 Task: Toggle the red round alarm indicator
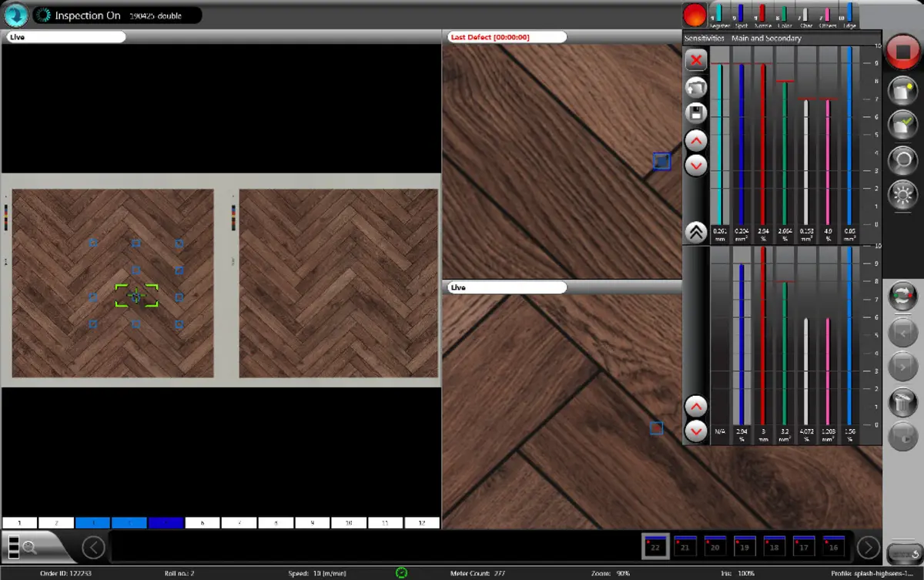click(x=695, y=15)
